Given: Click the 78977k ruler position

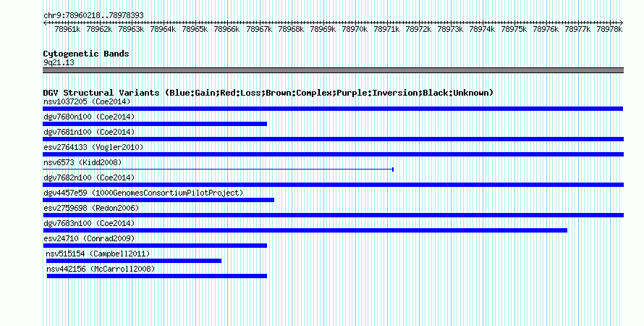Looking at the screenshot, I should [577, 29].
